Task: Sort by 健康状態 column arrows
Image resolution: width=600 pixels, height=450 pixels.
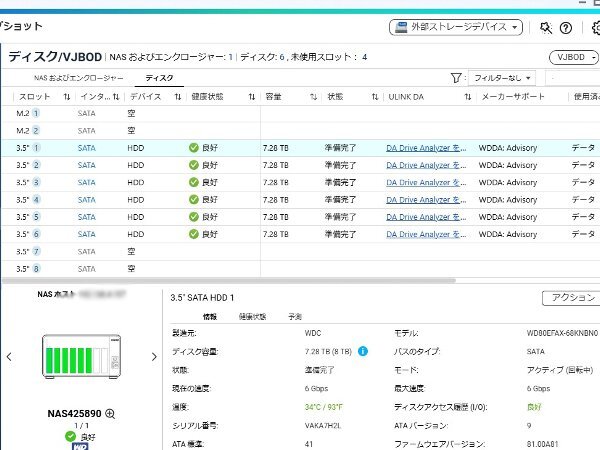Action: 251,97
